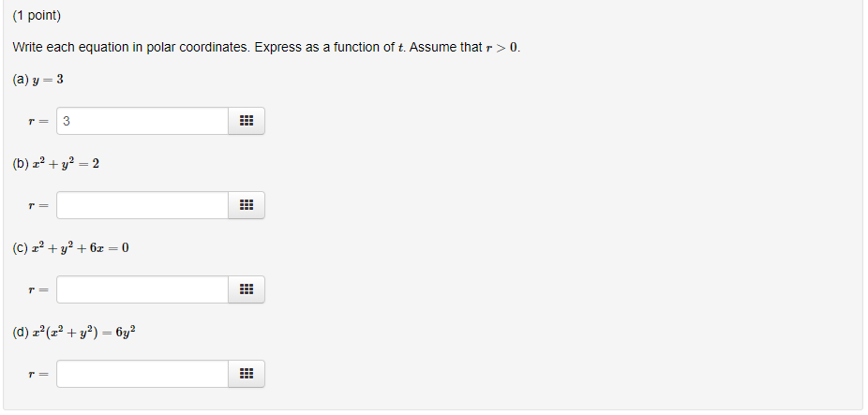This screenshot has width=868, height=415.
Task: Open the equation editor for part (d)
Action: tap(247, 374)
